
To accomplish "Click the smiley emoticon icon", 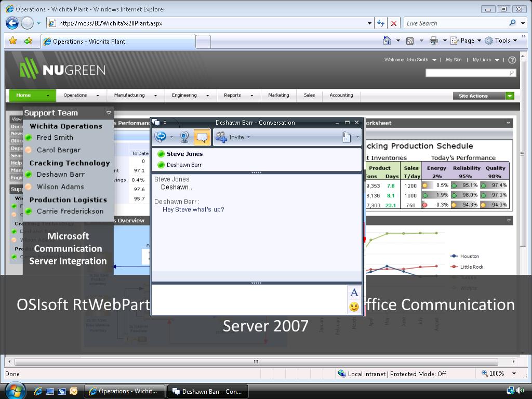I will pos(354,307).
